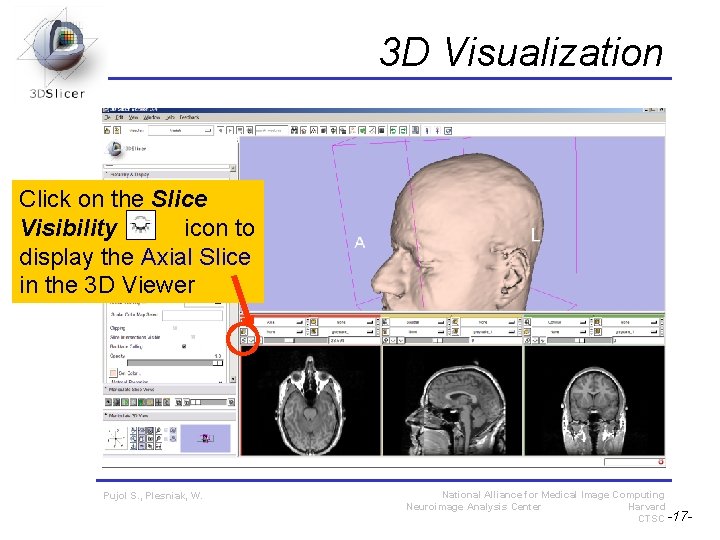Open the label map dropdown in the red controller

coord(279,332)
